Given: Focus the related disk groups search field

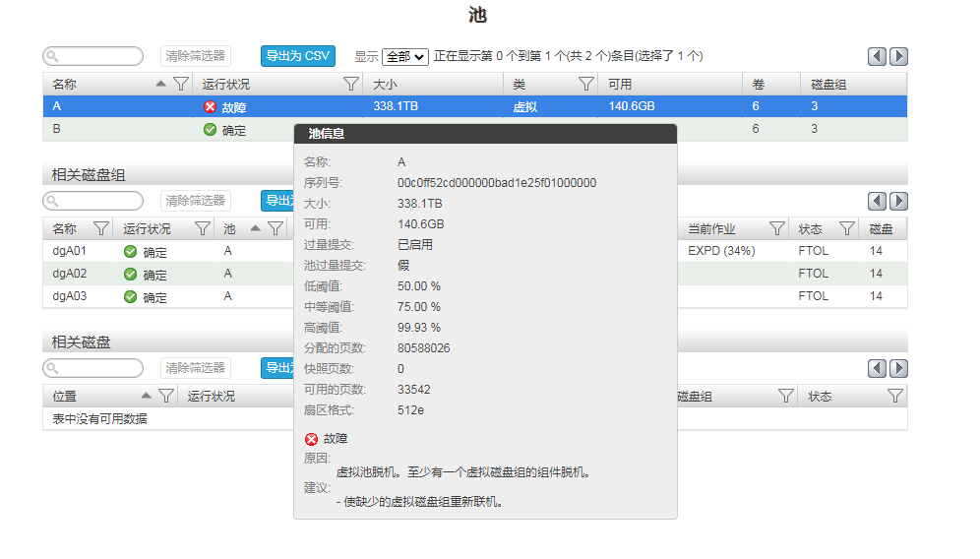Looking at the screenshot, I should tap(92, 201).
